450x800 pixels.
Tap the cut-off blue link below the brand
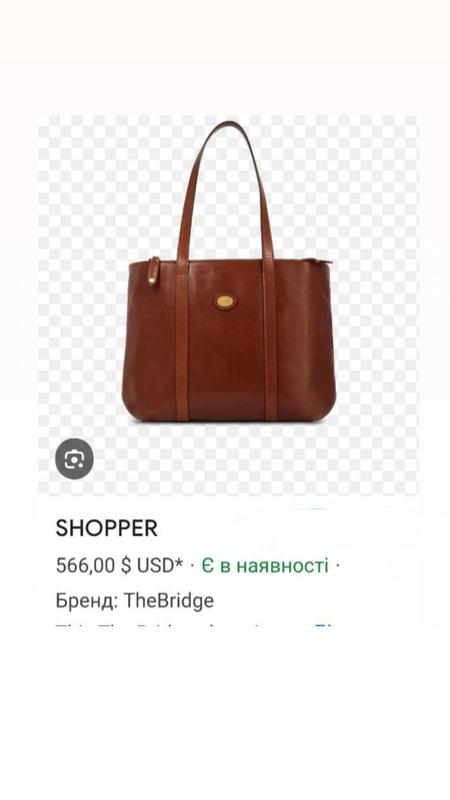click(323, 624)
